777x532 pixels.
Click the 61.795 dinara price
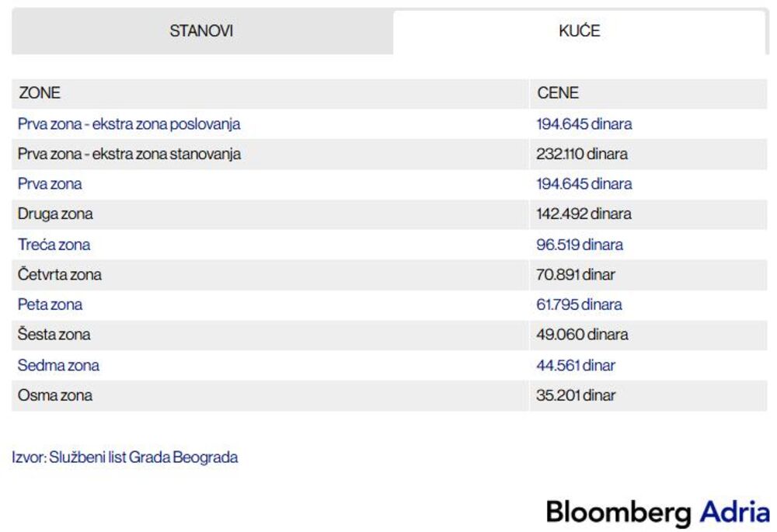tap(579, 305)
